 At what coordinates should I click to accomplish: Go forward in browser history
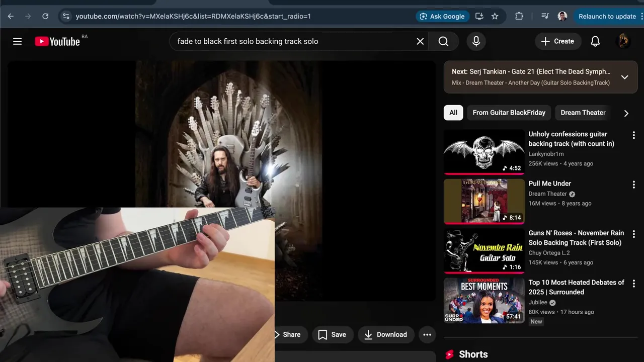tap(28, 16)
